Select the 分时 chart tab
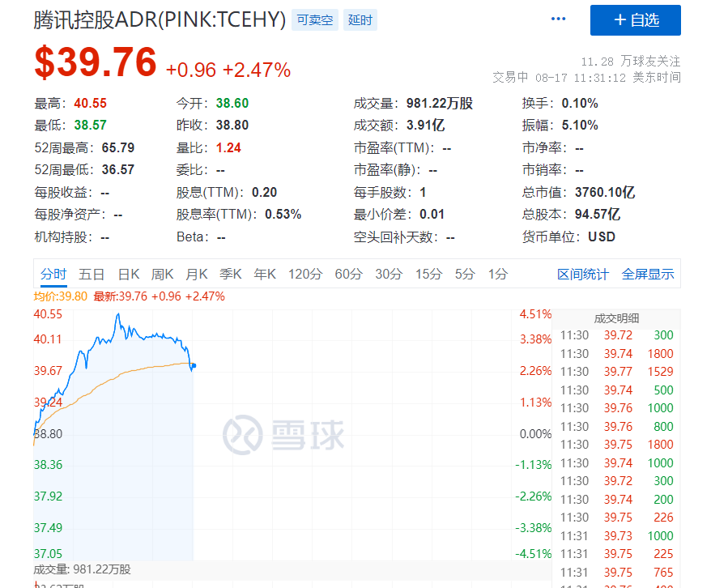Viewport: 711px width, 588px height. [x=53, y=274]
